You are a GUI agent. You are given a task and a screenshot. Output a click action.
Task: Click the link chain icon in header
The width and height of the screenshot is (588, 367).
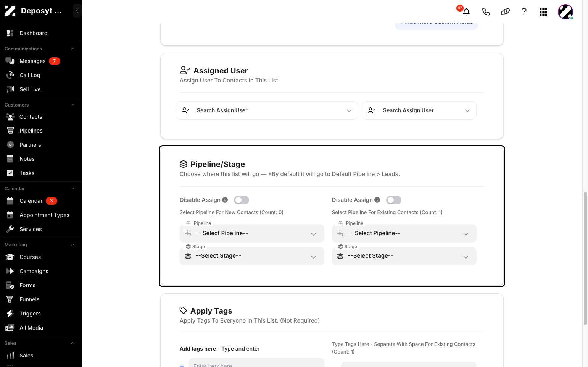coord(505,12)
